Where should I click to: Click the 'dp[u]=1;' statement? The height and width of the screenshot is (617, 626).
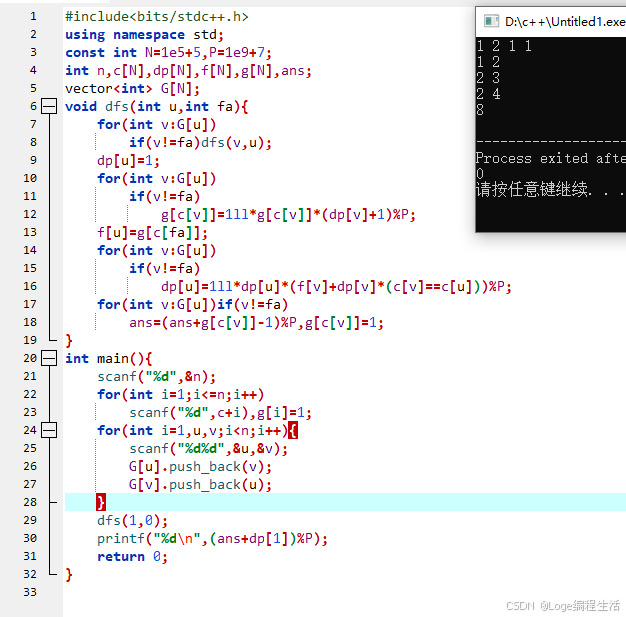point(129,161)
